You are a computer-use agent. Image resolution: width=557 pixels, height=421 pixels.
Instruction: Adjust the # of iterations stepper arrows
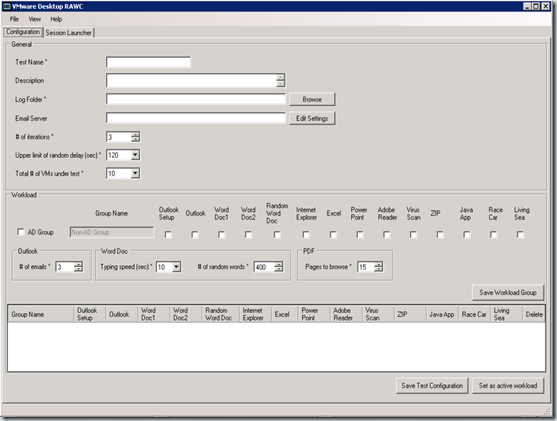[135, 137]
